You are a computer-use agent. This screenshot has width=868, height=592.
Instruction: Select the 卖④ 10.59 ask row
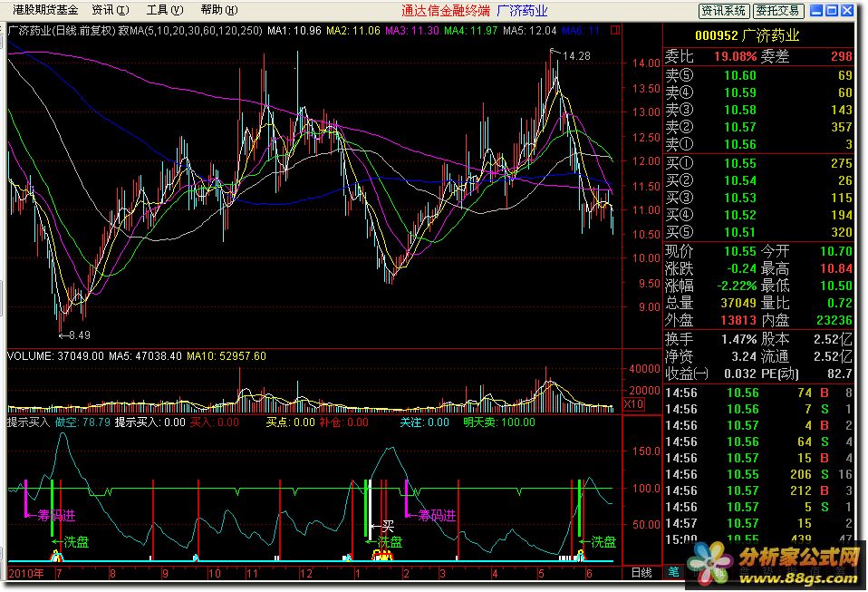click(x=758, y=92)
